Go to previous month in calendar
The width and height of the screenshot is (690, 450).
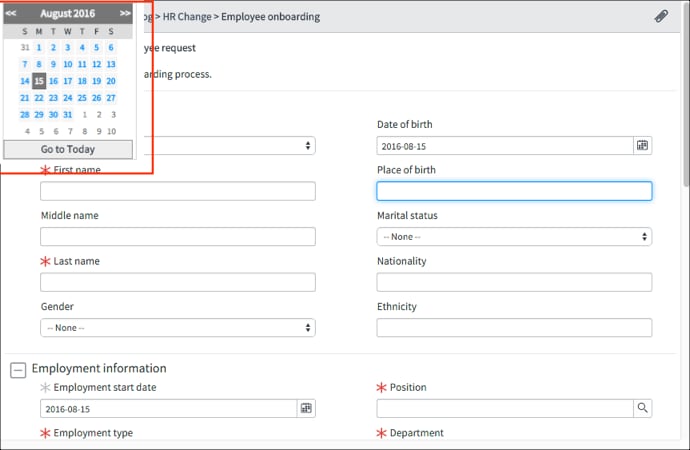(x=11, y=13)
